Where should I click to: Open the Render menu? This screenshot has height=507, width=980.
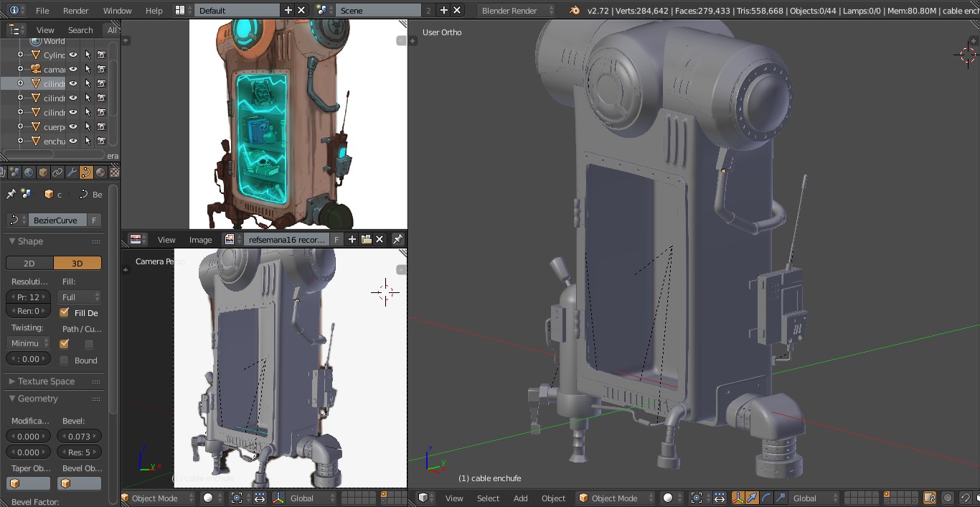pos(76,10)
